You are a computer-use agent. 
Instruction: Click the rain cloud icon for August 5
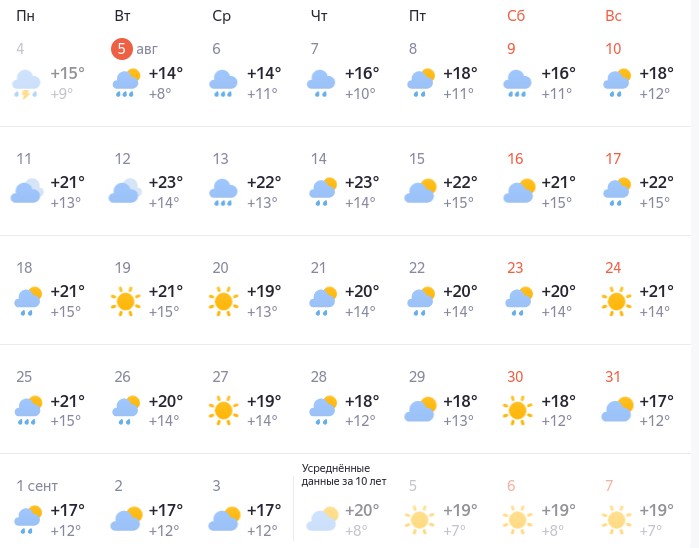(x=125, y=83)
